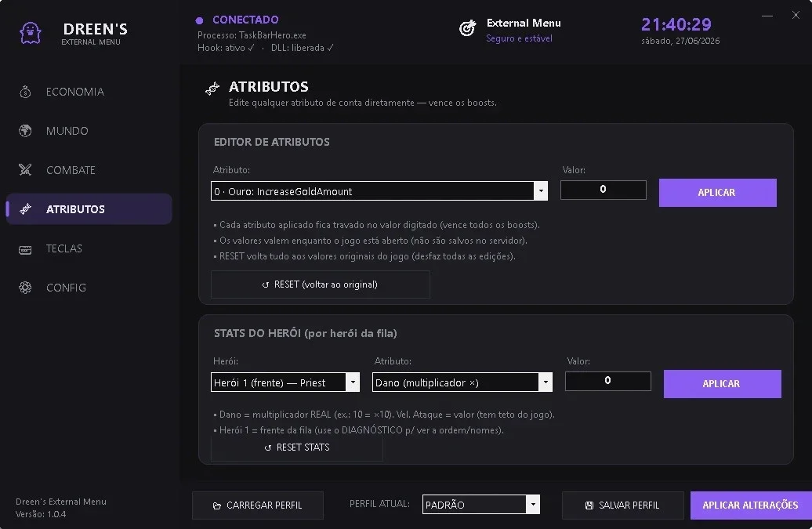Click the ghost logo icon

click(x=30, y=34)
